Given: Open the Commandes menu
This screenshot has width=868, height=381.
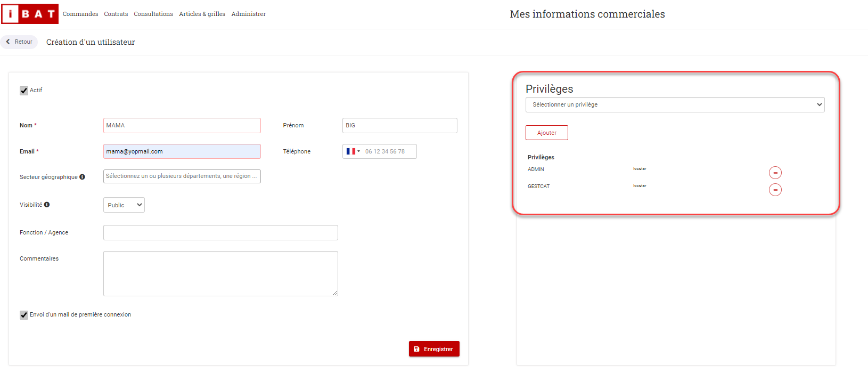Looking at the screenshot, I should [80, 14].
